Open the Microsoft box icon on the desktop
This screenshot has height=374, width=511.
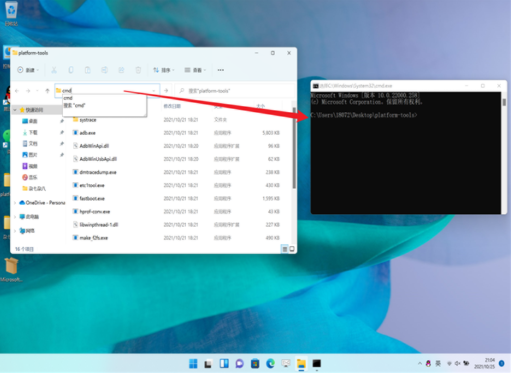[x=11, y=270]
